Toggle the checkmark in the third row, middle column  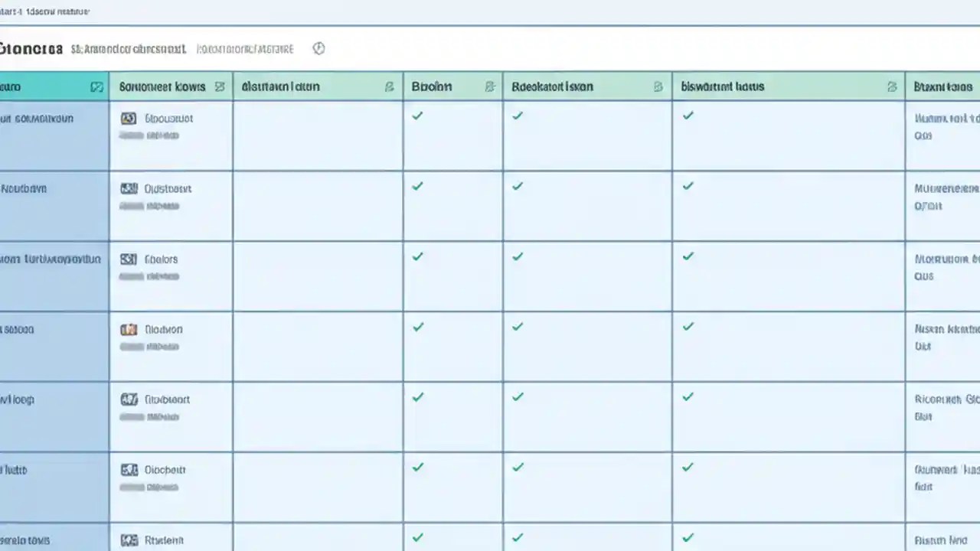(x=518, y=257)
